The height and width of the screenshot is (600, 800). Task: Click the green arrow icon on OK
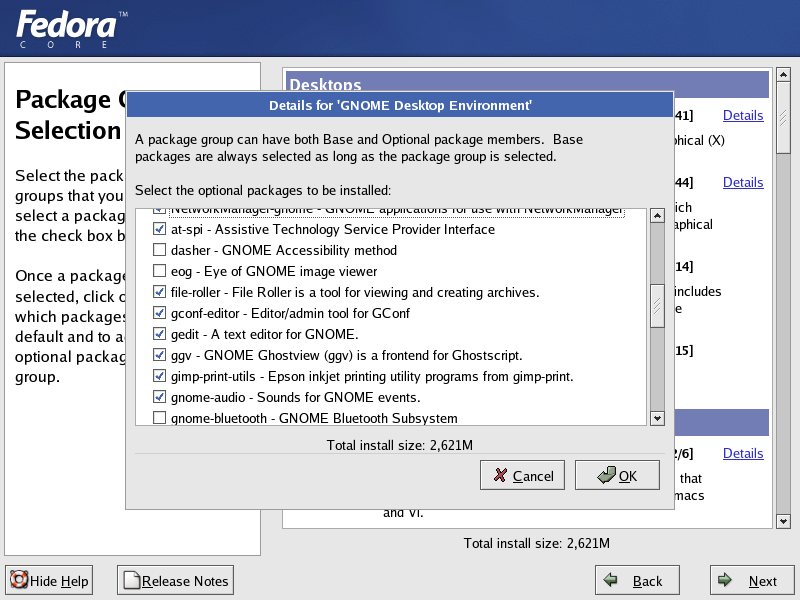pos(606,475)
